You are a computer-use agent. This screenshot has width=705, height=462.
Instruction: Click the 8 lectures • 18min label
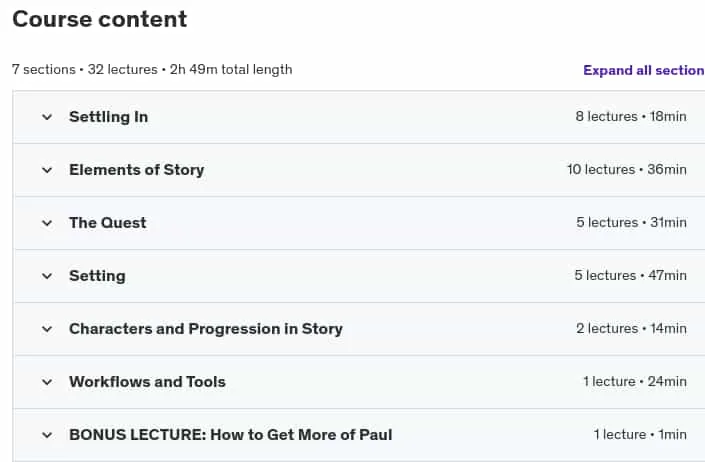pos(631,116)
